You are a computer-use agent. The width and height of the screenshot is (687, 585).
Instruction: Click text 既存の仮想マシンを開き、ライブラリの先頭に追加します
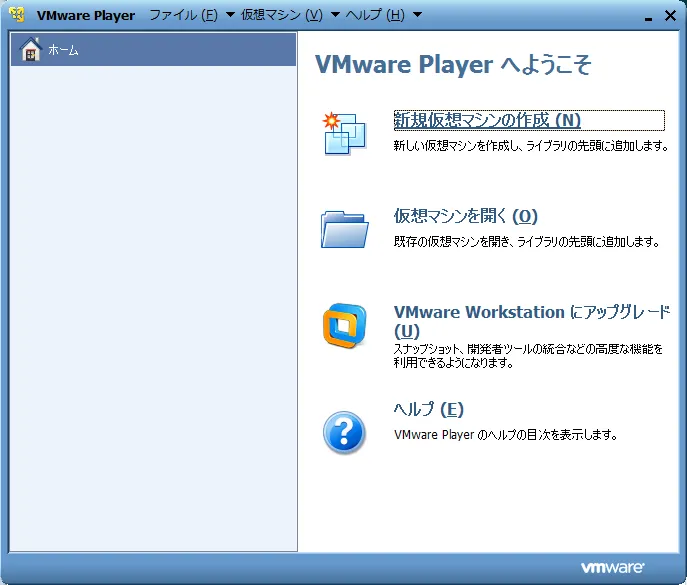click(527, 241)
